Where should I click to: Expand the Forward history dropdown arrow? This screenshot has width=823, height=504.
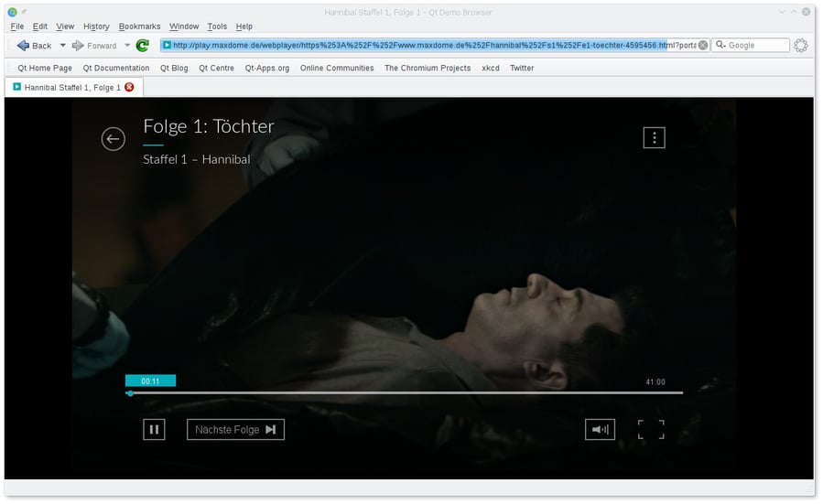127,45
